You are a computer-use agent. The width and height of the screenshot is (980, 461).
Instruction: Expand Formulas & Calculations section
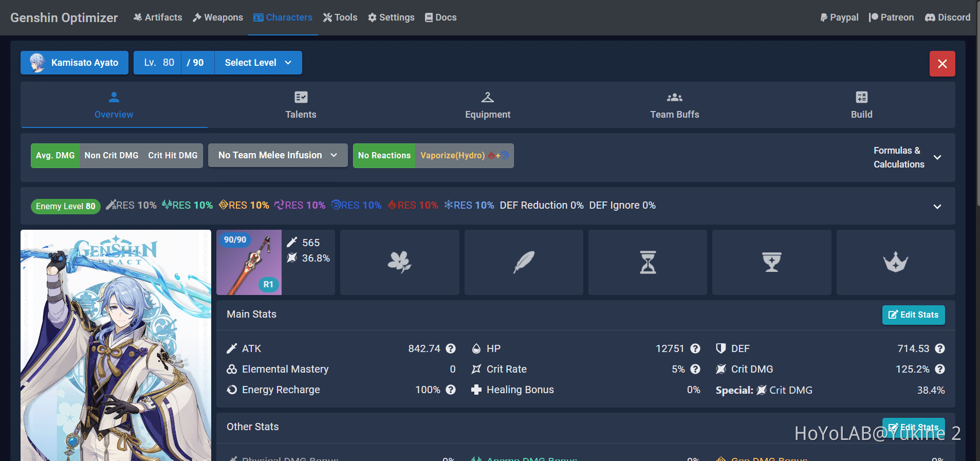click(907, 157)
